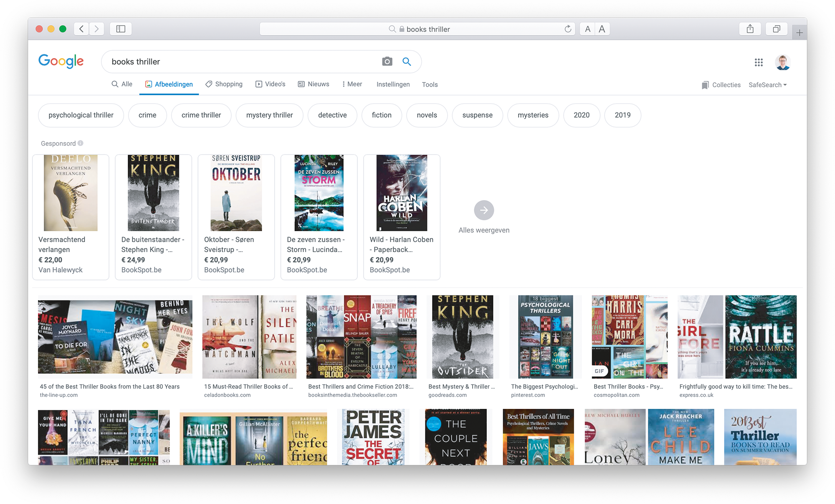The image size is (835, 504).
Task: Open Best Thrillers and Crime Fiction 2018 image
Action: pos(362,337)
